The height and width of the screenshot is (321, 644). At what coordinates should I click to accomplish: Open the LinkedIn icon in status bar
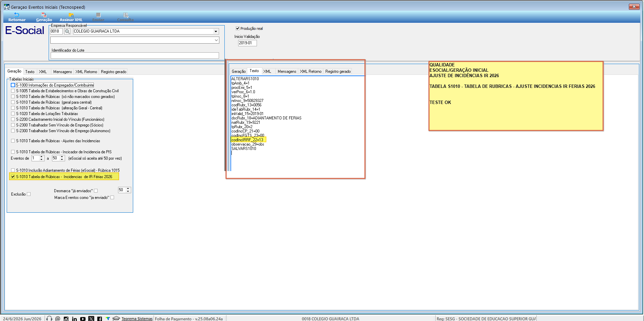pyautogui.click(x=74, y=319)
